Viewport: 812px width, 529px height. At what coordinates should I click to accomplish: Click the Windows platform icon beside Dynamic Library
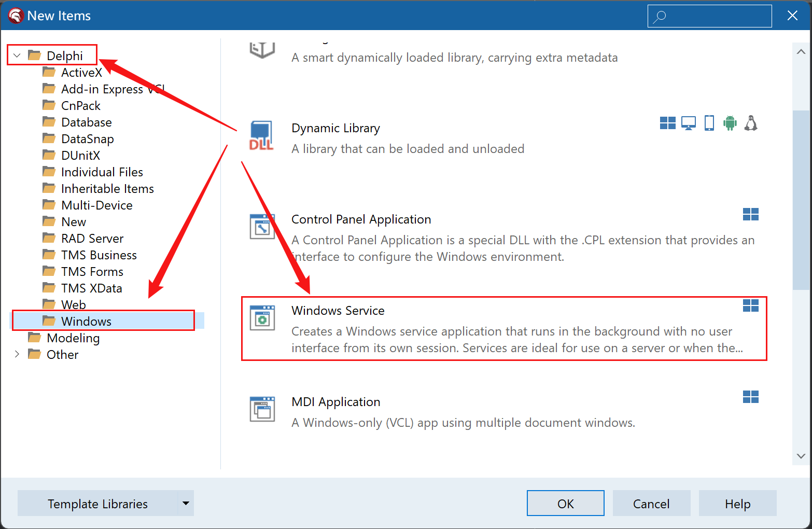668,123
